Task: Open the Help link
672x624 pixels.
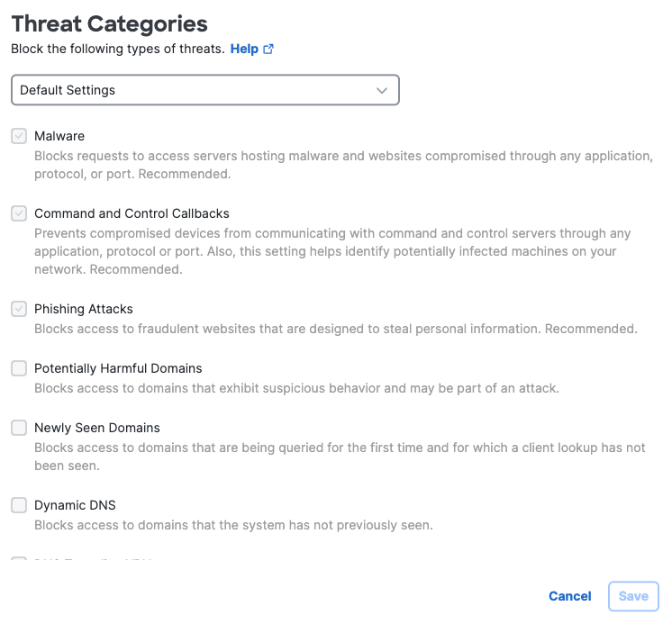Action: [244, 49]
